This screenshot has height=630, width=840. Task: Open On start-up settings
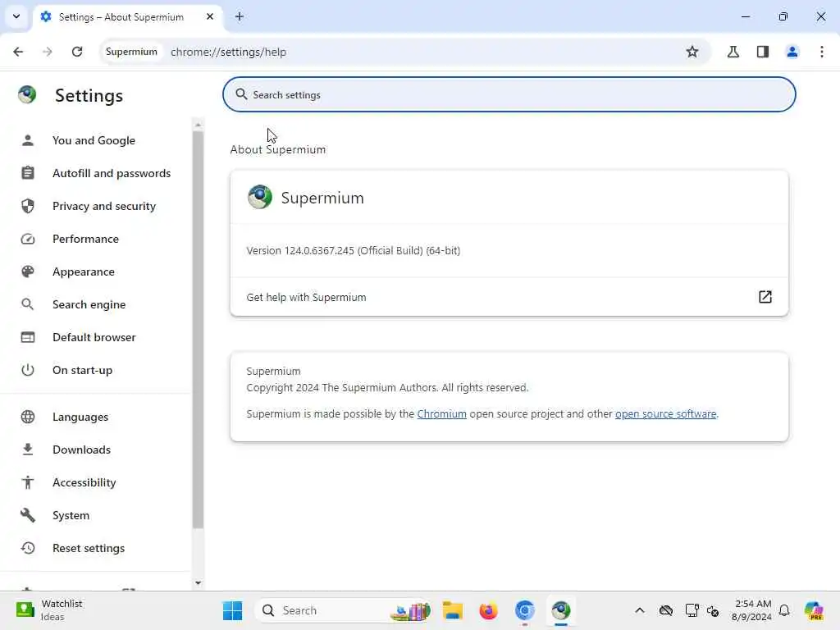83,370
